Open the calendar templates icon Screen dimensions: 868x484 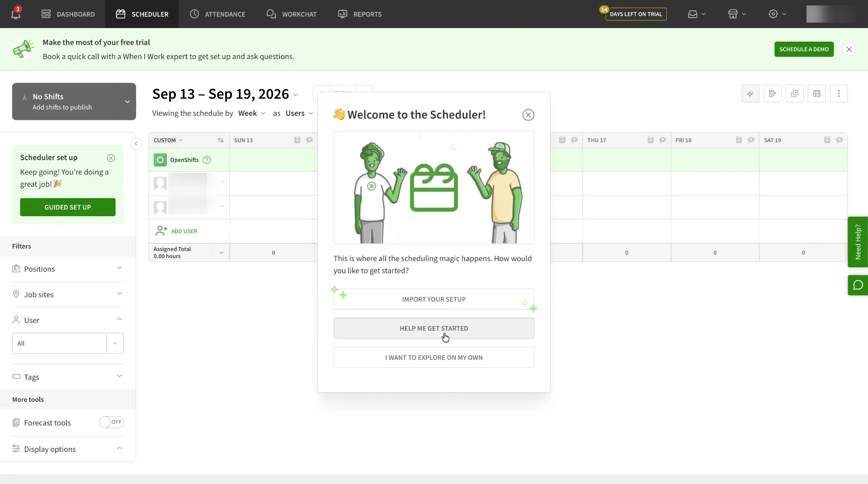pos(817,94)
